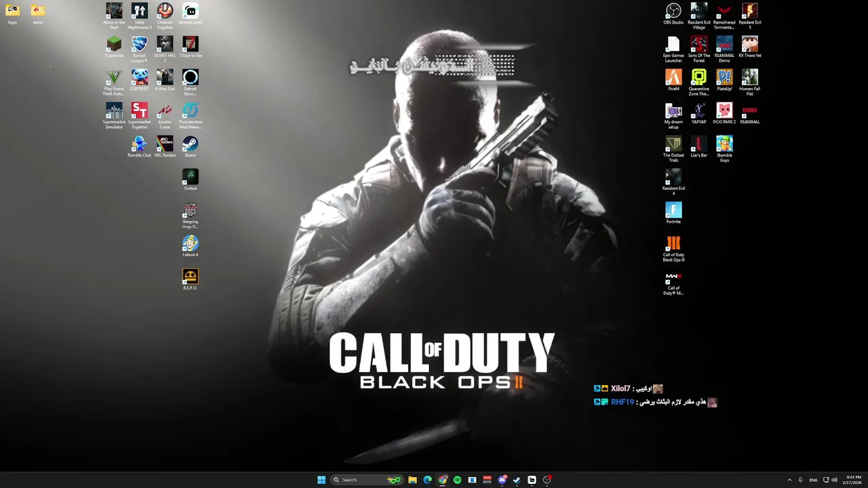
Task: Select Thunderstore Mod Manager icon
Action: tap(191, 116)
